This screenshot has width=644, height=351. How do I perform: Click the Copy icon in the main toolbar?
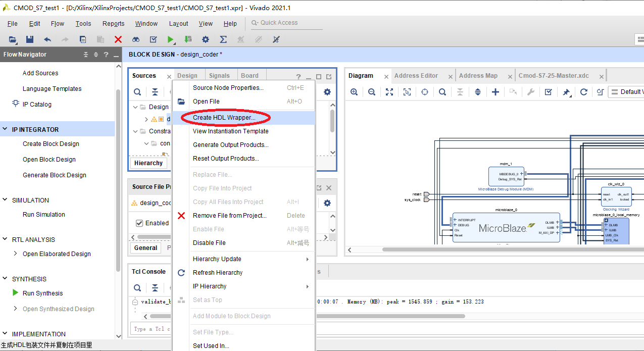tap(83, 39)
